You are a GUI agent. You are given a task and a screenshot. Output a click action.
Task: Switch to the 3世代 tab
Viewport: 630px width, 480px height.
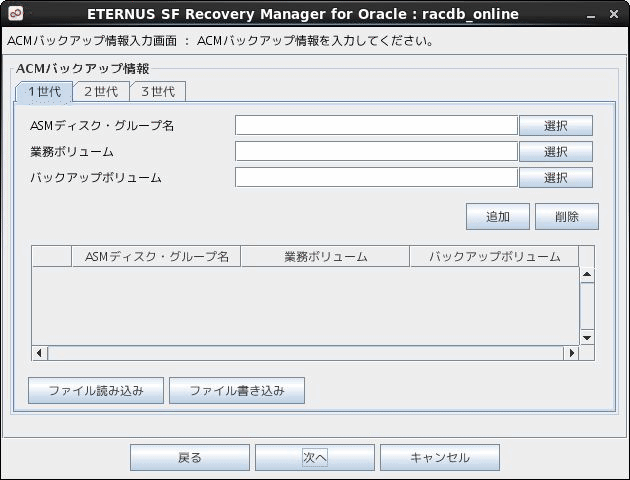(158, 92)
